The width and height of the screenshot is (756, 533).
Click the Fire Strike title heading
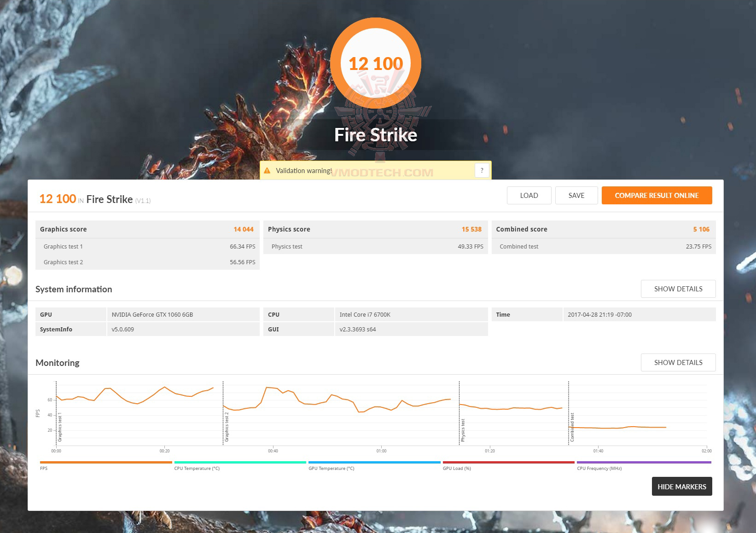(376, 135)
